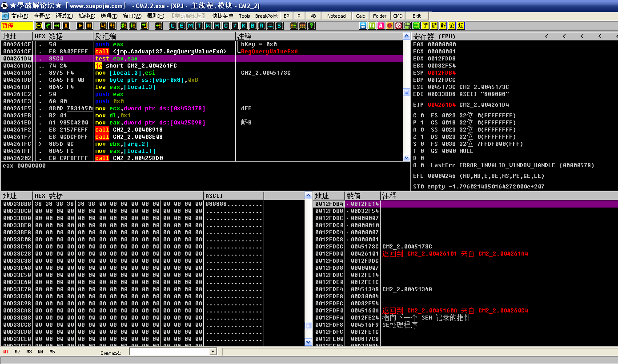Click the Exit button
This screenshot has width=618, height=364.
tap(417, 16)
